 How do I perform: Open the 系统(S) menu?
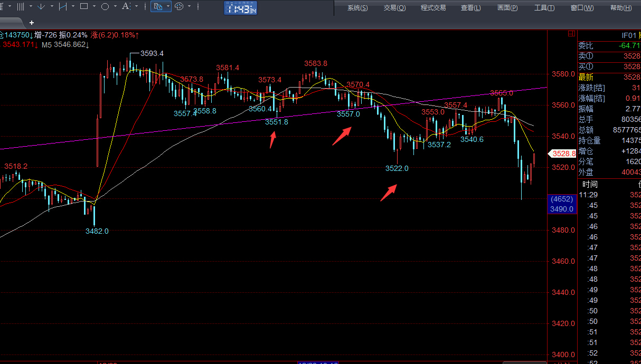click(x=357, y=8)
